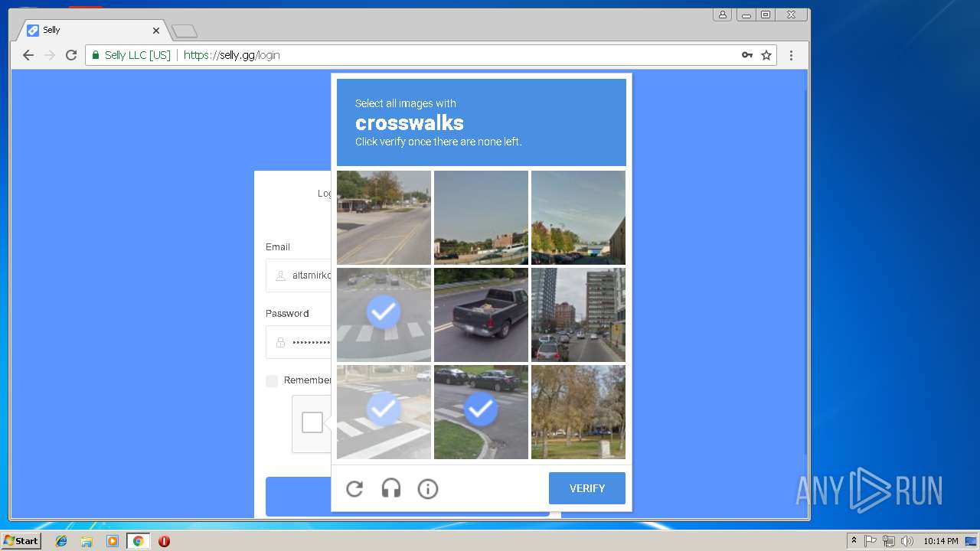
Task: Click the Password input field
Action: point(299,342)
